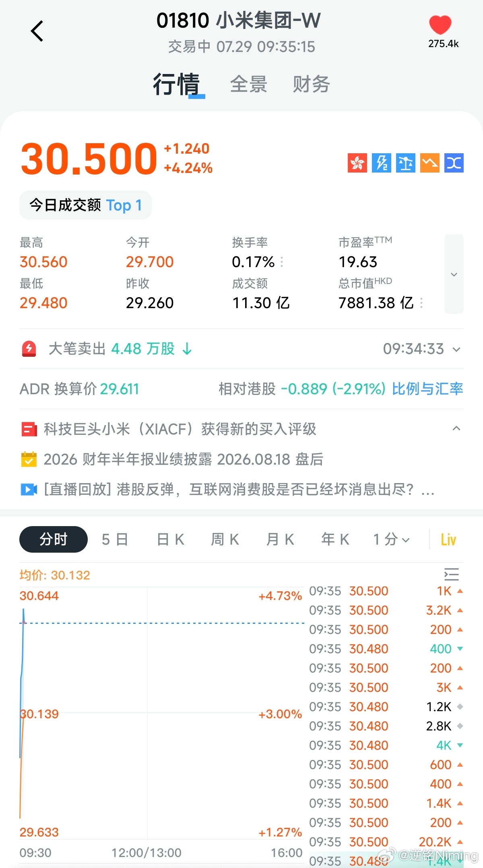Tap the 昨收 29.260 value

[150, 303]
